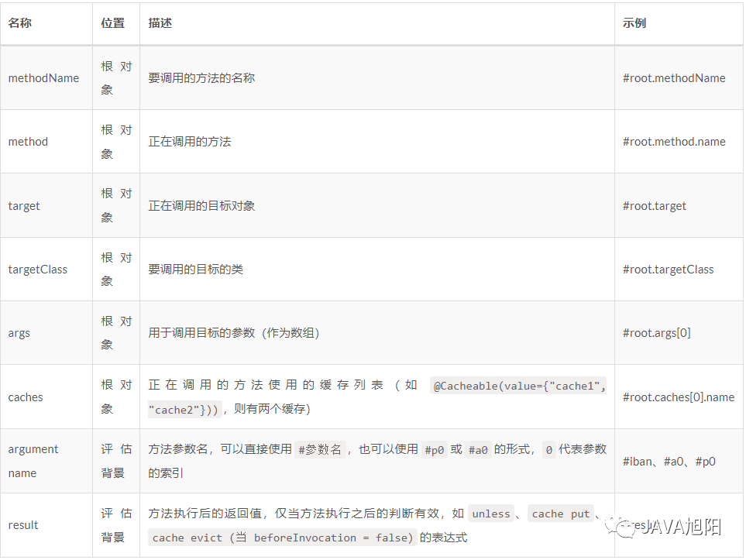Select the args row label
The image size is (746, 560).
(19, 332)
